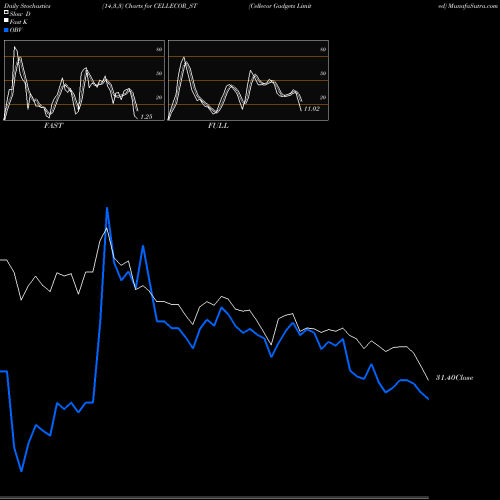The width and height of the screenshot is (500, 500).
Task: Click the '31.40Close' price label
Action: pos(455,378)
